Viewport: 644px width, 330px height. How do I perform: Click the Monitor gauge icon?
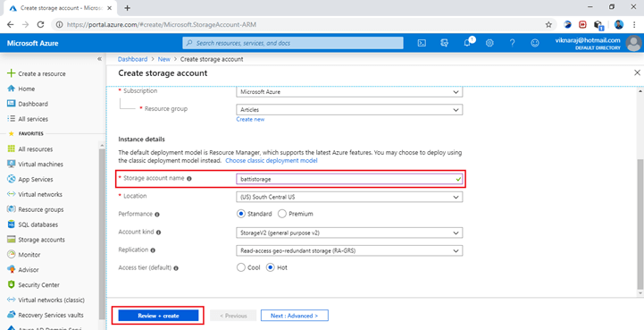click(12, 255)
